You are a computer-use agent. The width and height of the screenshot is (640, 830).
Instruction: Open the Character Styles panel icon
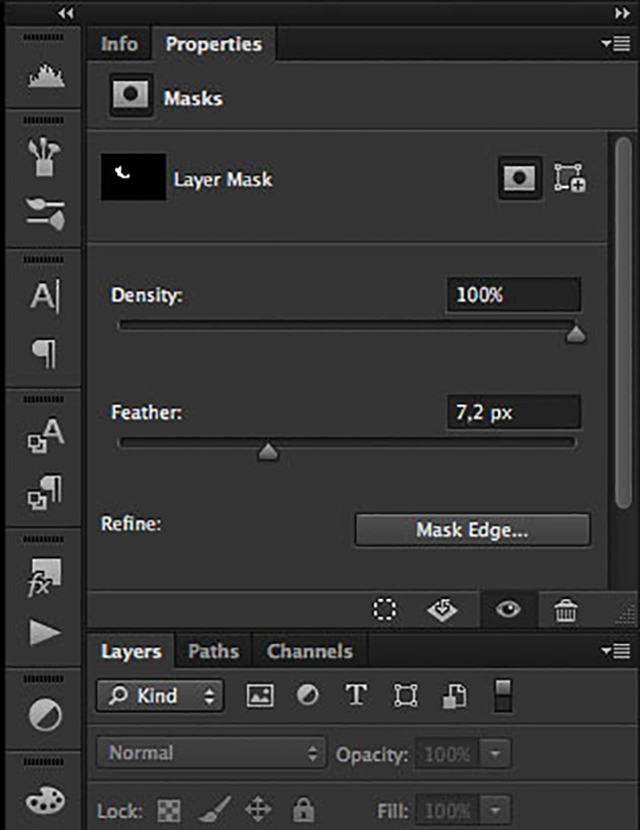tap(46, 435)
